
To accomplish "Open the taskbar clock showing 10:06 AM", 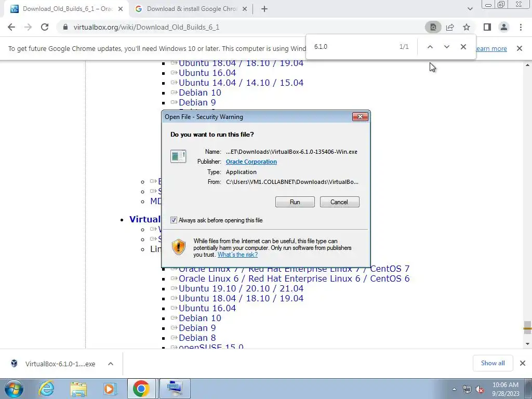I will [506, 389].
